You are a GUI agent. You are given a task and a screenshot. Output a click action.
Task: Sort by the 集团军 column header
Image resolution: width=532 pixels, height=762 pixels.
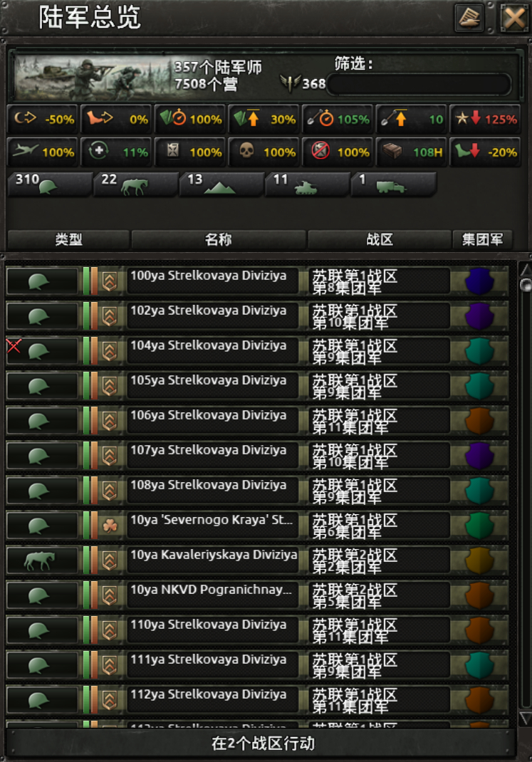click(482, 239)
